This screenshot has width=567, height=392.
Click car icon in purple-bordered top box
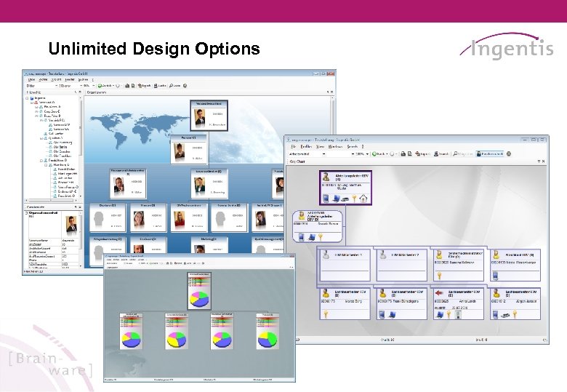click(x=345, y=199)
